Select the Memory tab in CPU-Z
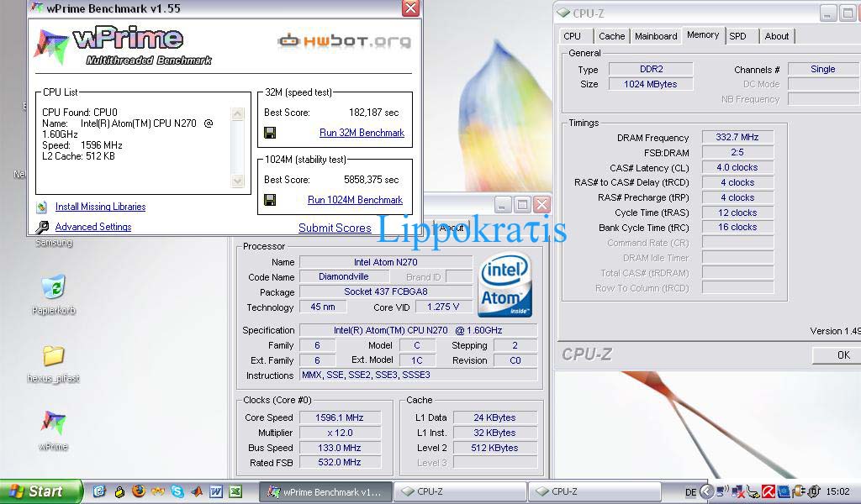This screenshot has height=504, width=861. click(703, 35)
